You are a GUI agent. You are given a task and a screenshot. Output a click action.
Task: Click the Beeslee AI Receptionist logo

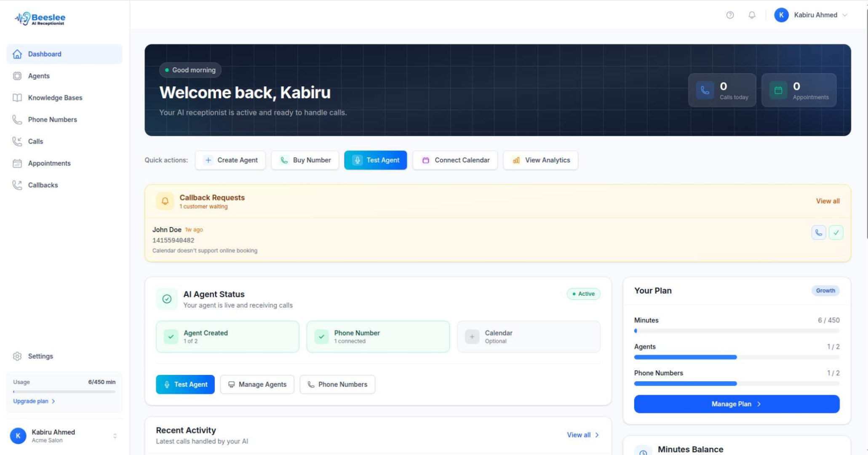point(40,18)
